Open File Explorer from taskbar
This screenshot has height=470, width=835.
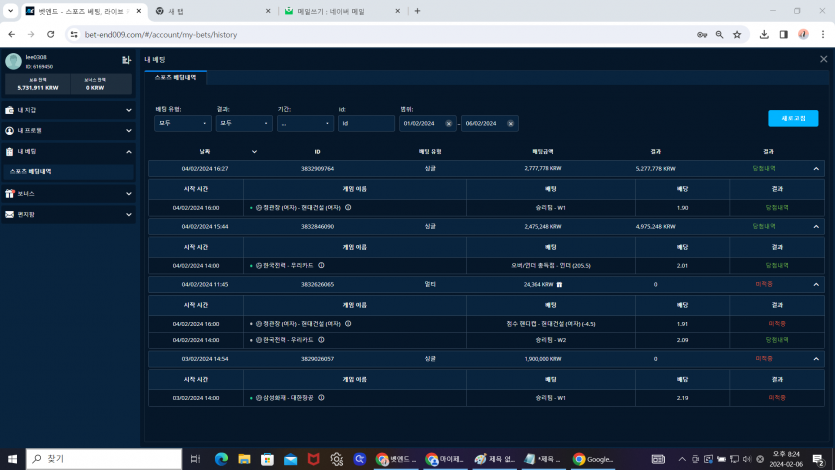(x=244, y=459)
